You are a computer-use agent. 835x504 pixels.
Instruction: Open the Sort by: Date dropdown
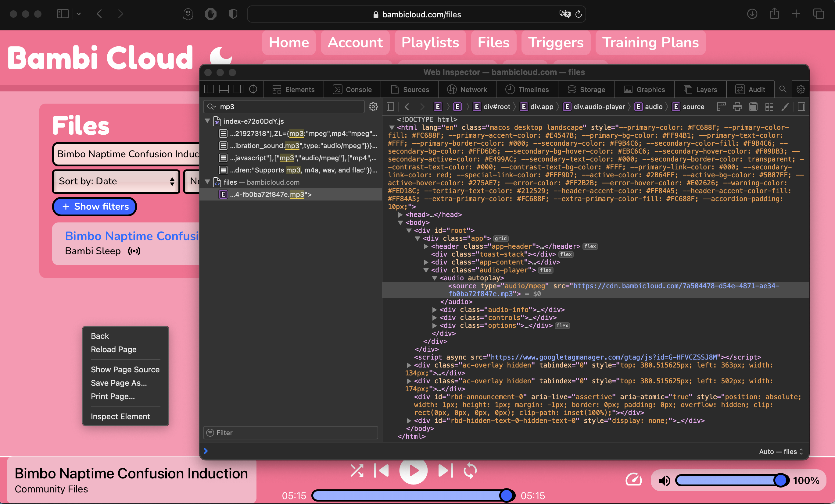point(116,181)
